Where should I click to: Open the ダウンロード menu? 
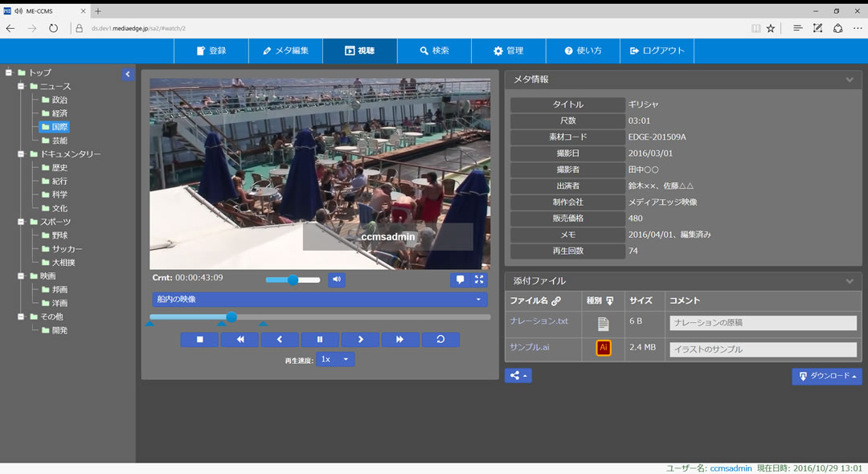point(827,376)
